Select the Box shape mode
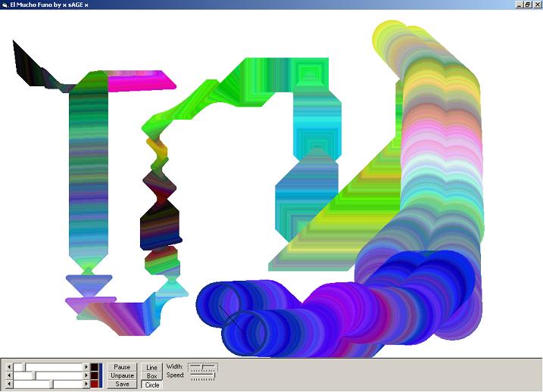 coord(152,375)
